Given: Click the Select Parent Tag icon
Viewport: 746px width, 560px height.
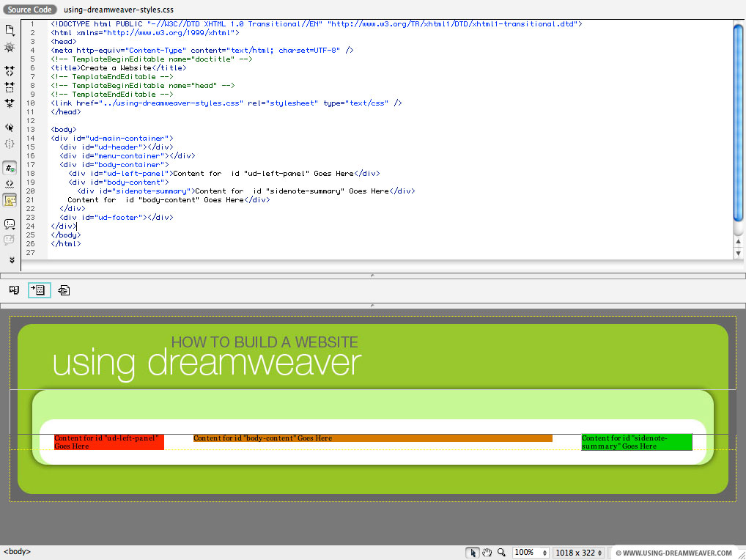Looking at the screenshot, I should (10, 127).
